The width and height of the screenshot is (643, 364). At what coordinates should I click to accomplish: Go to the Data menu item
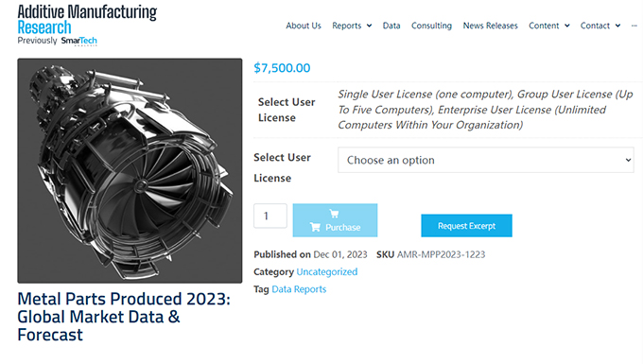pyautogui.click(x=391, y=26)
